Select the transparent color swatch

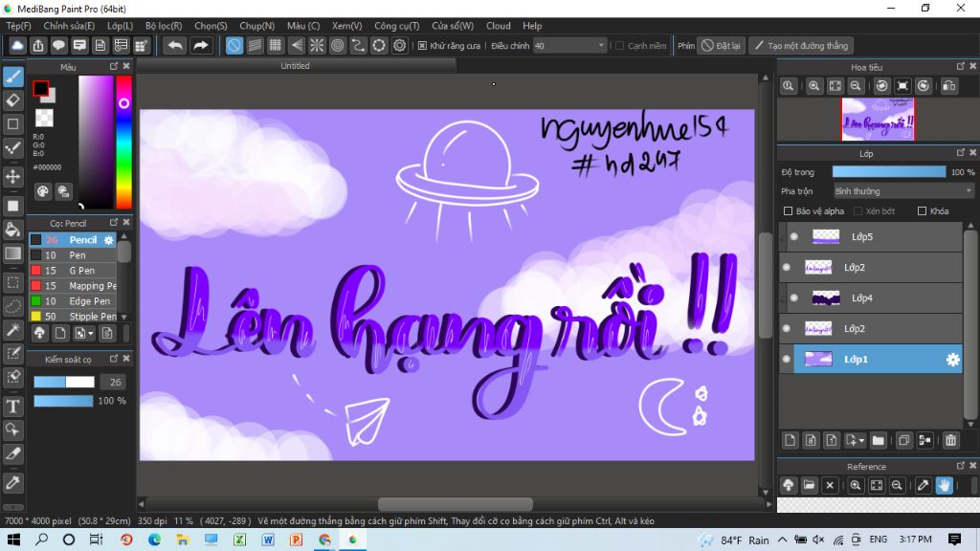[44, 118]
